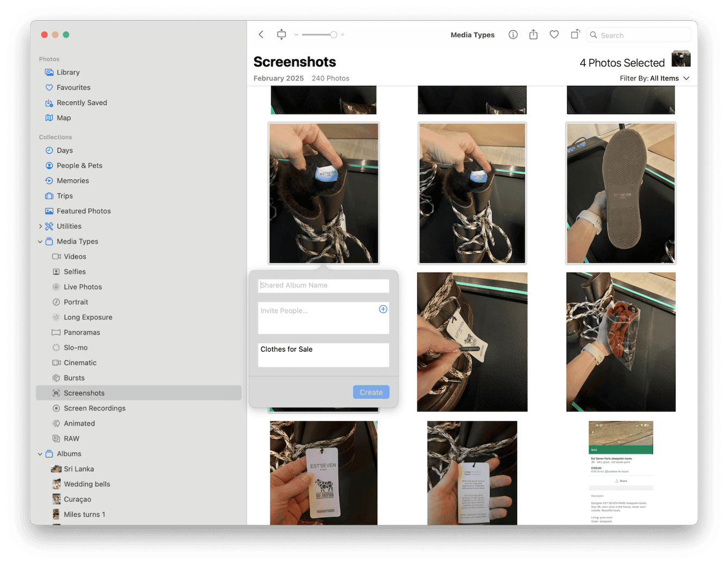The image size is (728, 565).
Task: Click the aspect-ratio thumbnail view icon
Action: click(281, 34)
